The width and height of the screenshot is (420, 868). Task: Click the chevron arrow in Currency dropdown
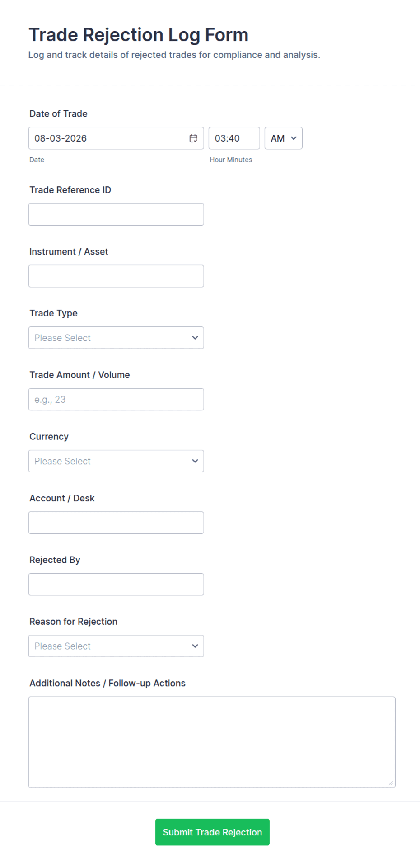tap(195, 461)
